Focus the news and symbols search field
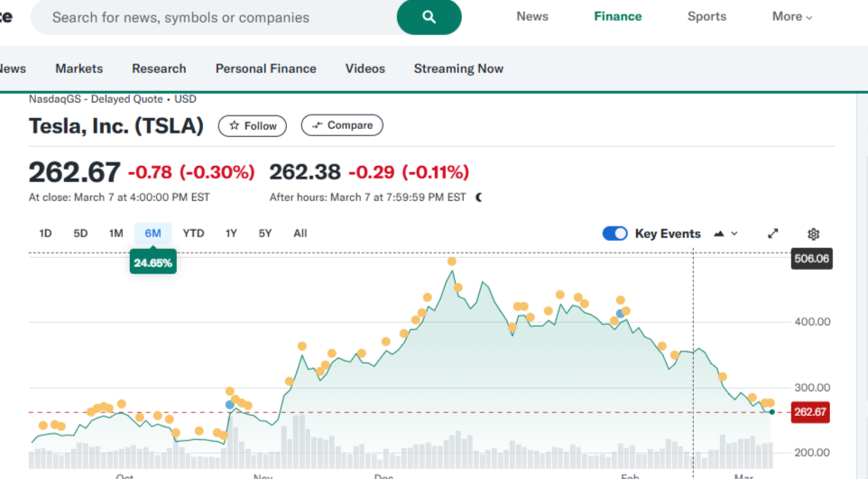This screenshot has height=479, width=868. [214, 17]
